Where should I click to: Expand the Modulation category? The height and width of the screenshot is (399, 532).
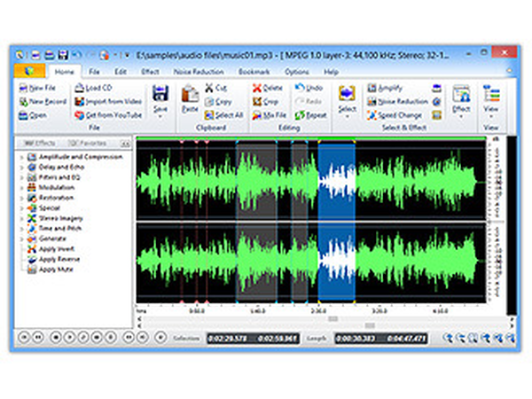point(21,188)
